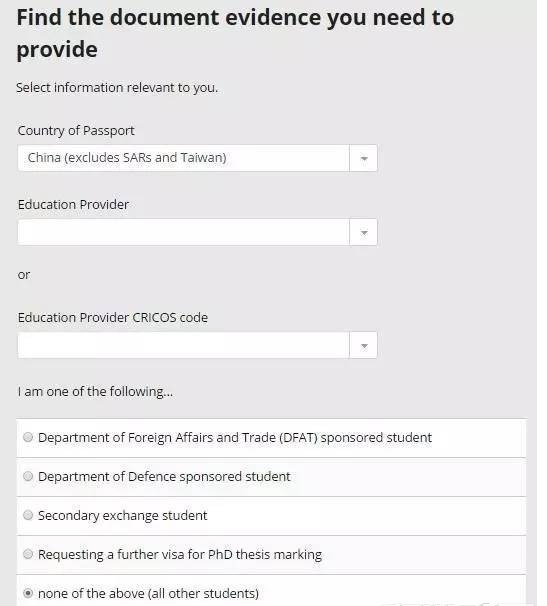This screenshot has height=606, width=547.
Task: Expand the Education Provider dropdown arrow
Action: (363, 232)
